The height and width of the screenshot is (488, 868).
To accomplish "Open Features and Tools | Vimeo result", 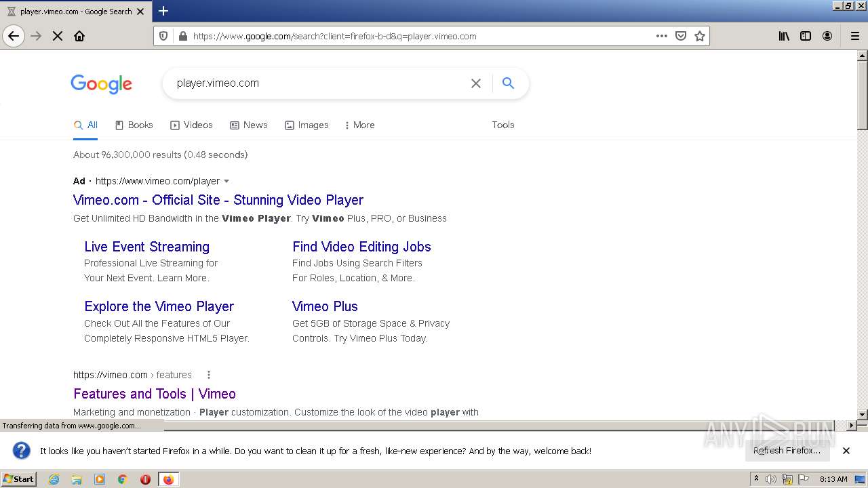I will point(155,394).
